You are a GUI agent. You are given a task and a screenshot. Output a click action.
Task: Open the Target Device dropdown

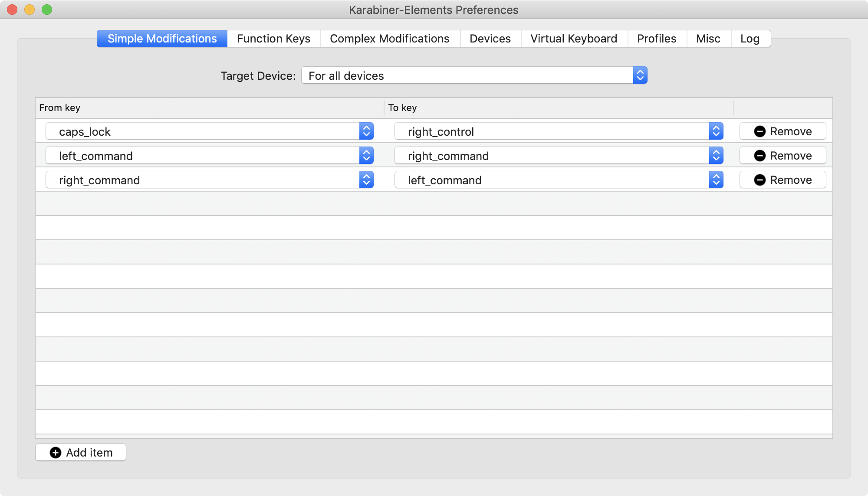tap(474, 75)
